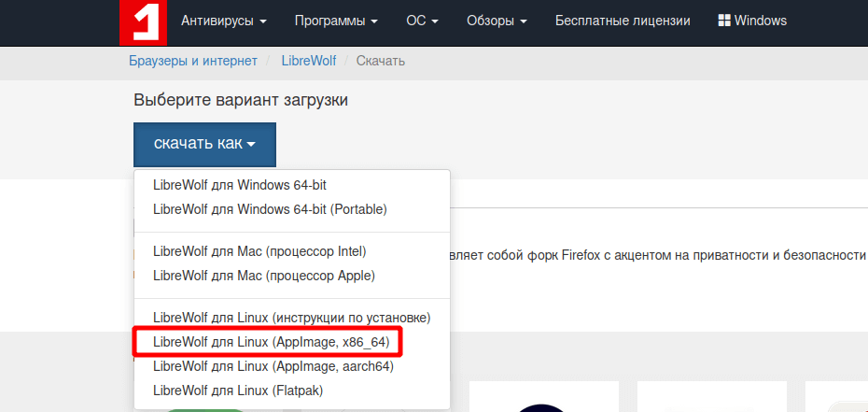The width and height of the screenshot is (868, 412).
Task: Open the LibreWolf breadcrumb link
Action: (308, 61)
